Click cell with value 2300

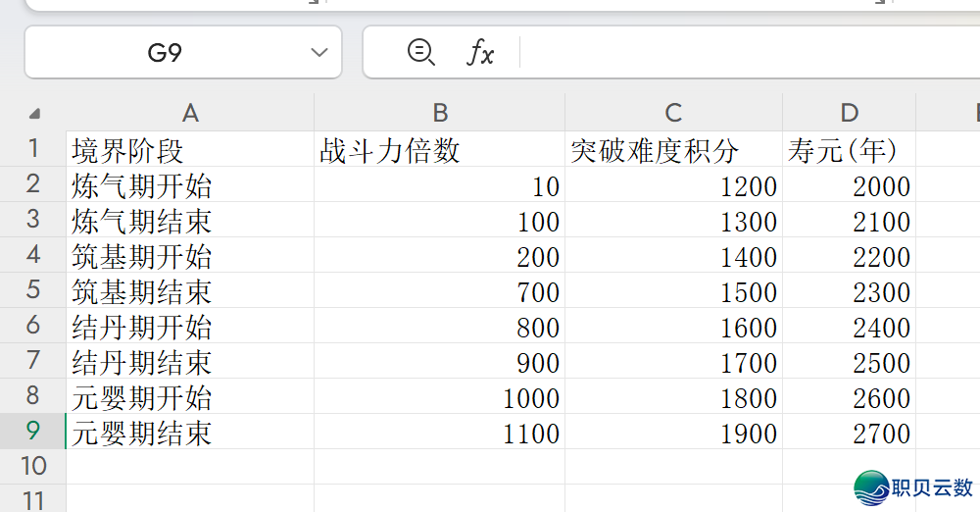(x=849, y=289)
